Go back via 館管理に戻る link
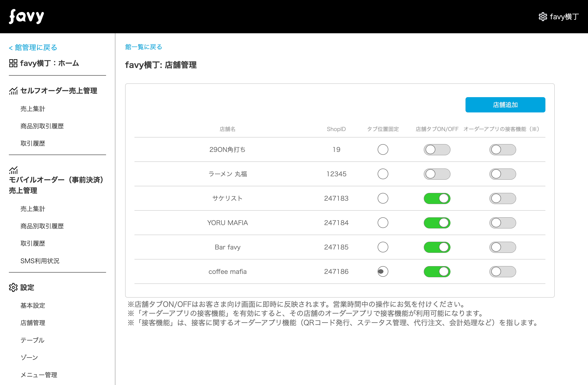This screenshot has height=385, width=588. click(x=33, y=47)
